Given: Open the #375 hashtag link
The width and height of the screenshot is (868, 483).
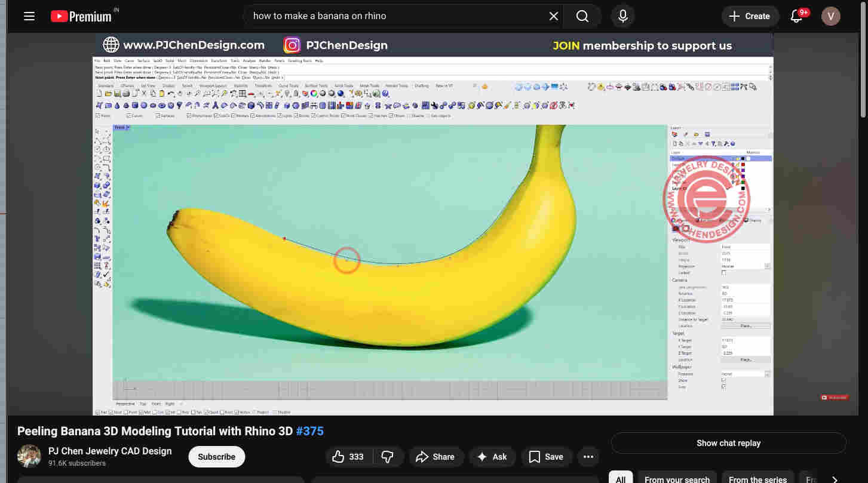Looking at the screenshot, I should [x=309, y=431].
